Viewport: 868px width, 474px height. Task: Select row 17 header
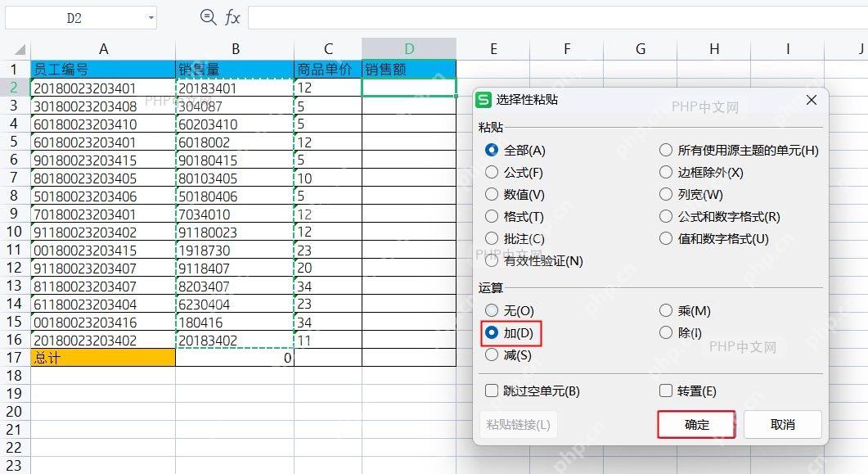tap(14, 358)
